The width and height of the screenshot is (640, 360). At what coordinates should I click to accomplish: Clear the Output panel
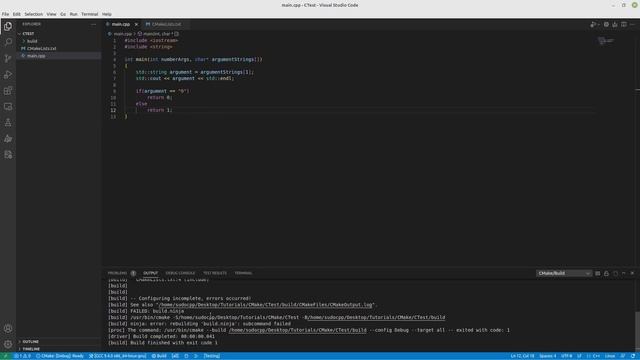(598, 273)
